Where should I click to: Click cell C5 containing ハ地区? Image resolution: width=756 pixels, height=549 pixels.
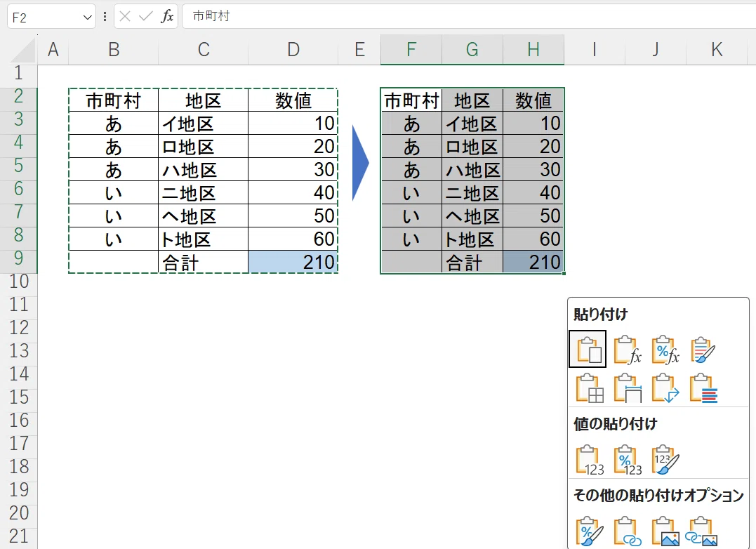tap(204, 170)
